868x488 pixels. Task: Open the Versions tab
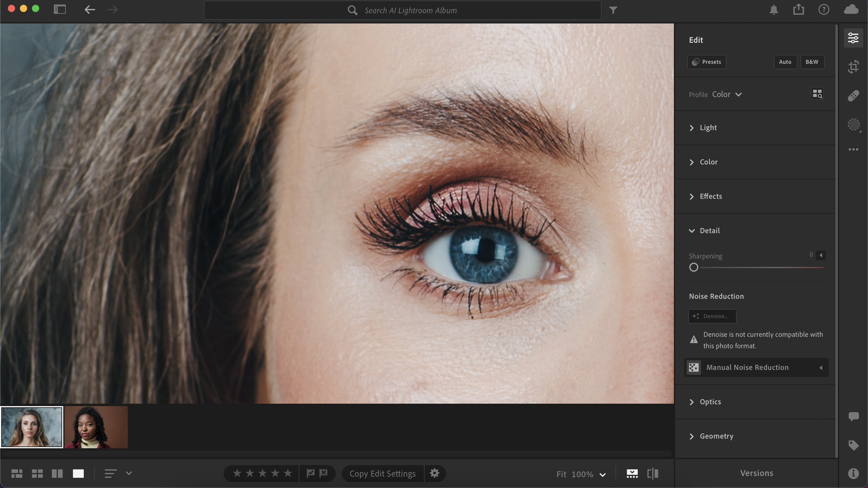[x=757, y=473]
